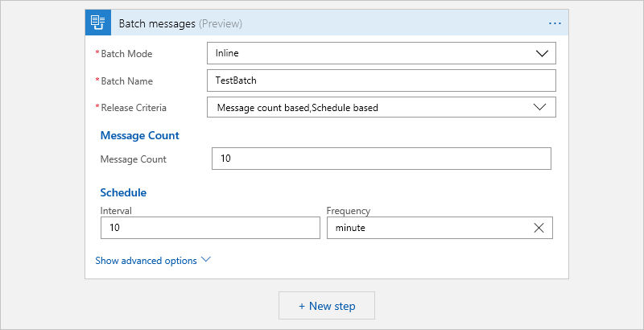Click the Show advanced options link
Image resolution: width=644 pixels, height=330 pixels.
147,261
